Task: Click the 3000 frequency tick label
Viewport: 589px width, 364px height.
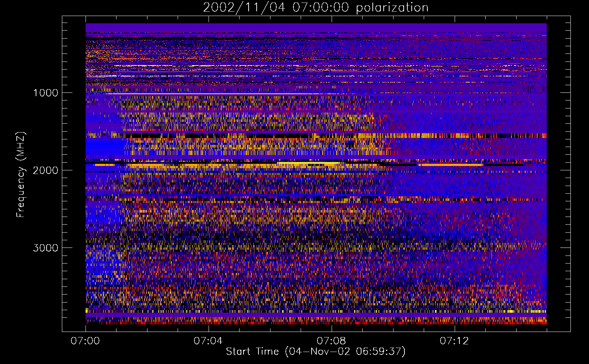Action: 46,248
